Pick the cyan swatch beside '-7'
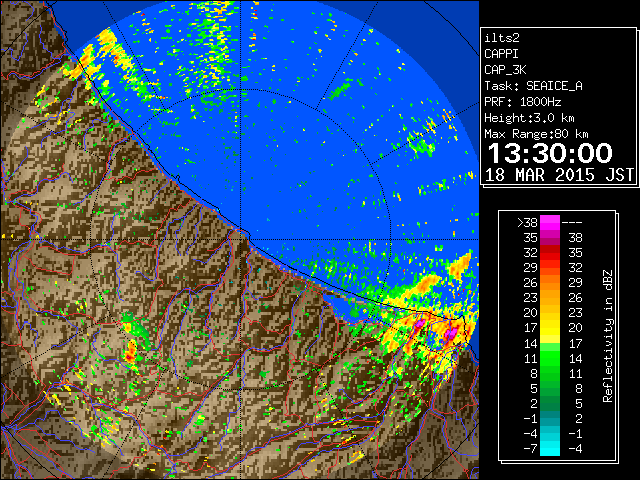 (550, 448)
